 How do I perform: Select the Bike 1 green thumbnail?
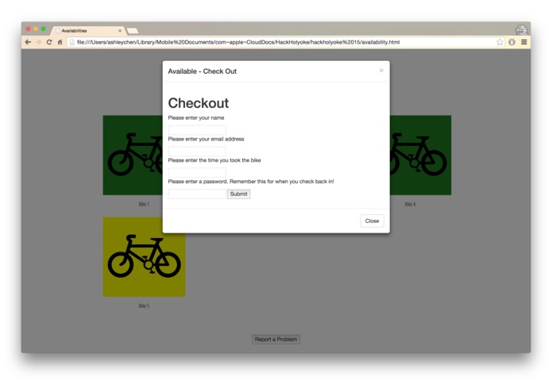coord(133,155)
